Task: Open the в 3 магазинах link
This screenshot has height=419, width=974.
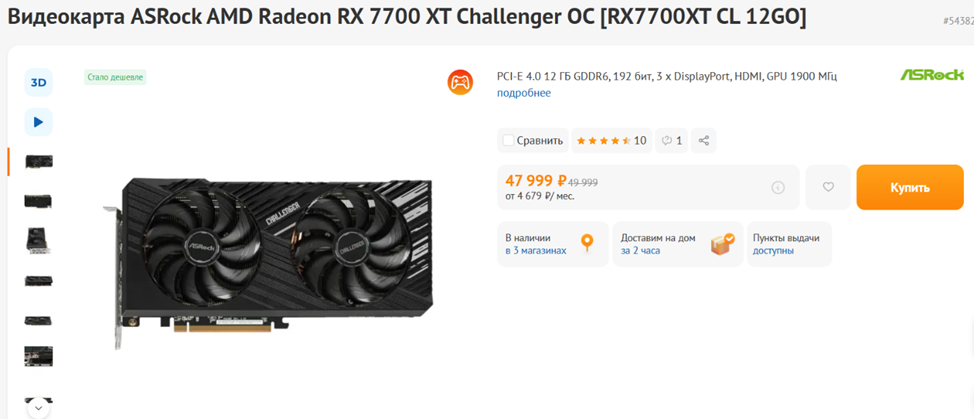Action: 535,251
